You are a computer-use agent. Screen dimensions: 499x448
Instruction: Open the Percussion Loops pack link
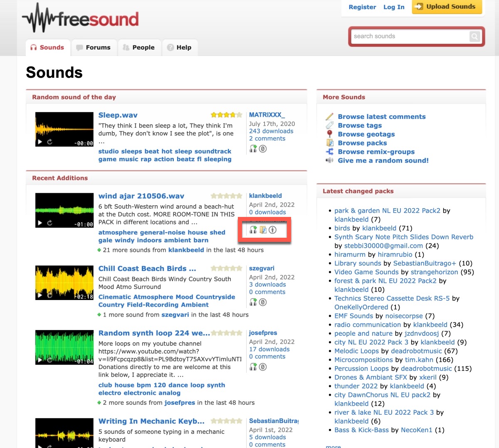(361, 369)
